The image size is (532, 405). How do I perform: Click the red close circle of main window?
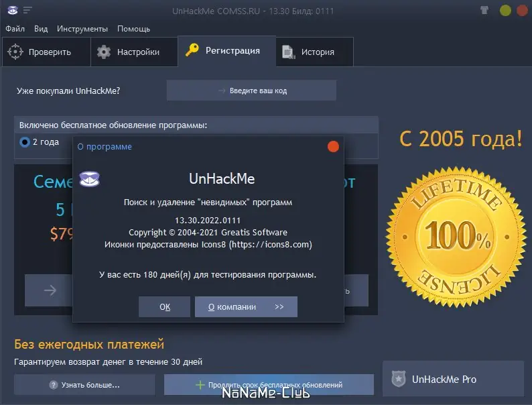point(522,11)
